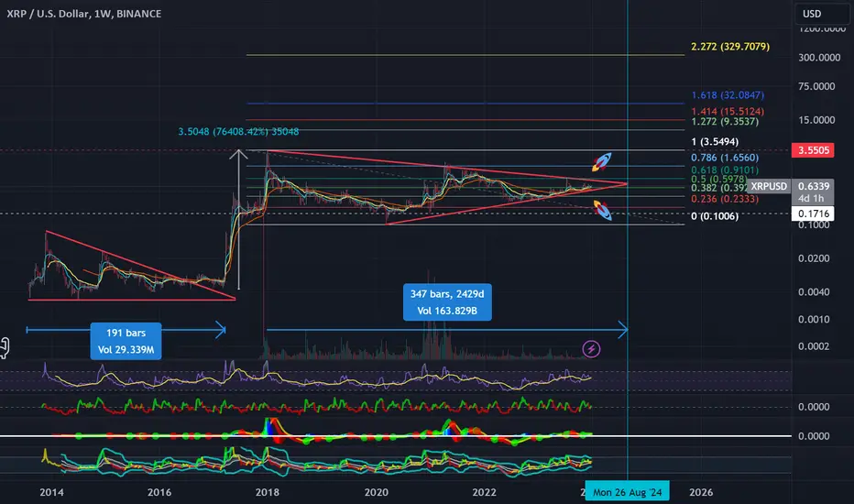Viewport: 854px width, 504px height.
Task: Click the 1.414 (15.5124) Fibonacci label
Action: click(728, 111)
